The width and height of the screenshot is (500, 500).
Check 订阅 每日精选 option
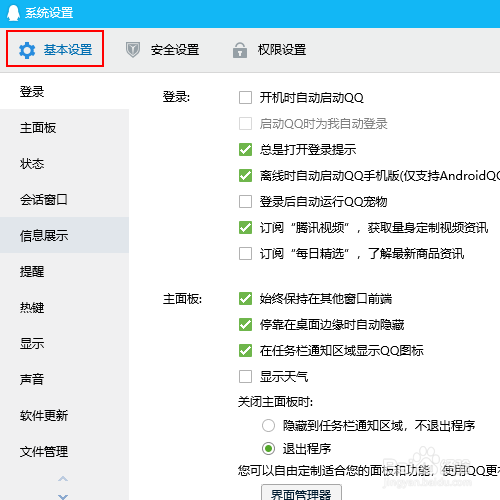click(245, 254)
